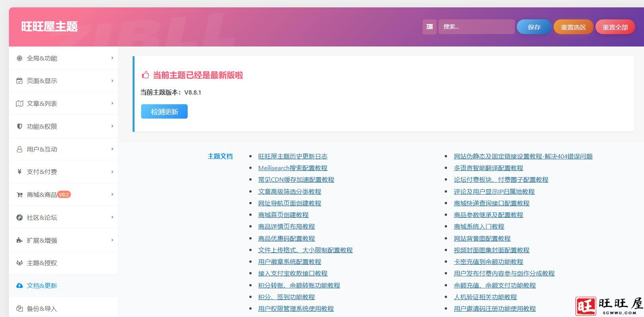Open 文章高级筛选分类教程 link

point(290,191)
